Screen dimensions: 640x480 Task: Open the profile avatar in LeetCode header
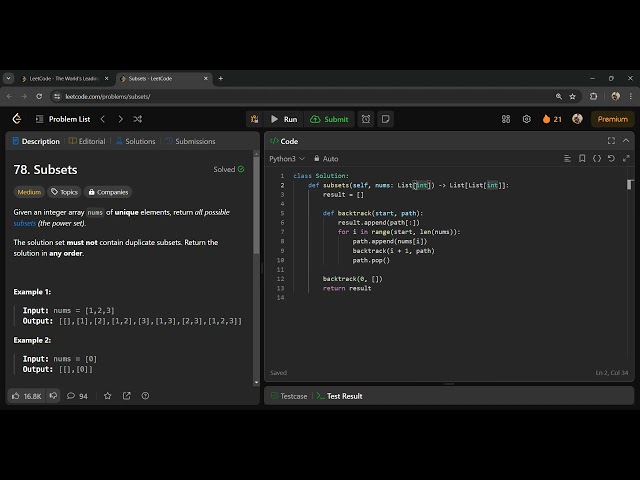coord(577,119)
